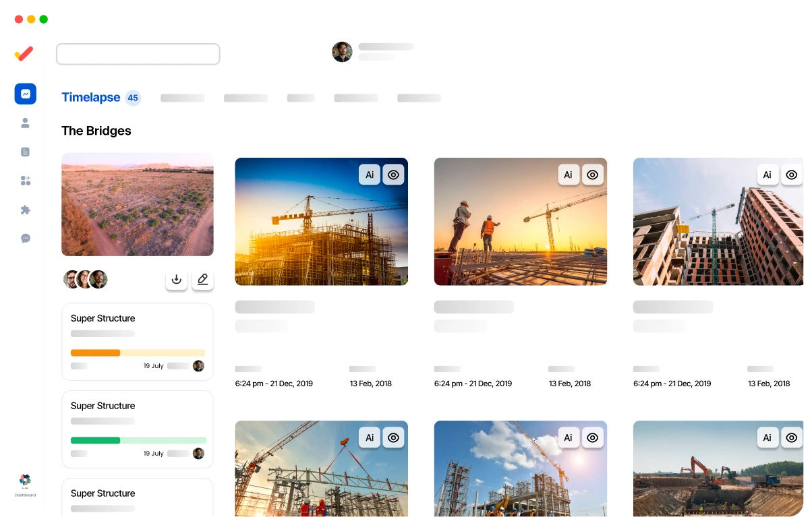Switch to the Timelapse tab

pos(90,97)
